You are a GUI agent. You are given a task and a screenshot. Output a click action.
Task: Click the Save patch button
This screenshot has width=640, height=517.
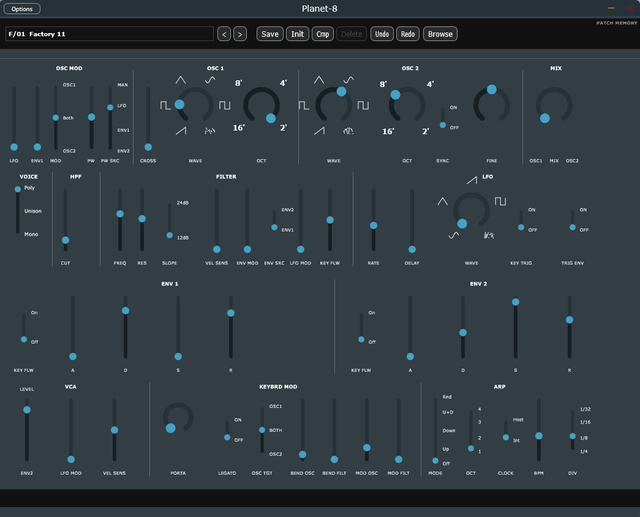[x=270, y=34]
